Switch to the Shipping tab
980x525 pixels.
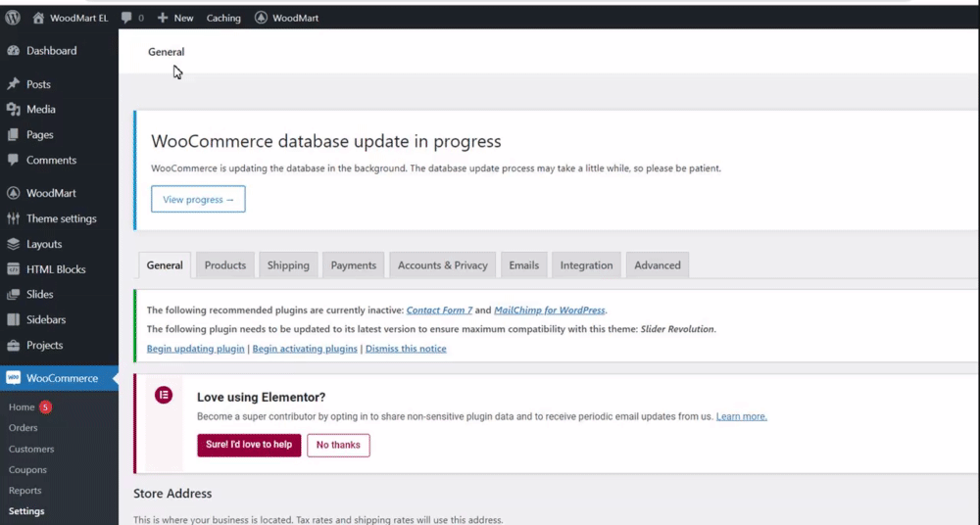288,265
